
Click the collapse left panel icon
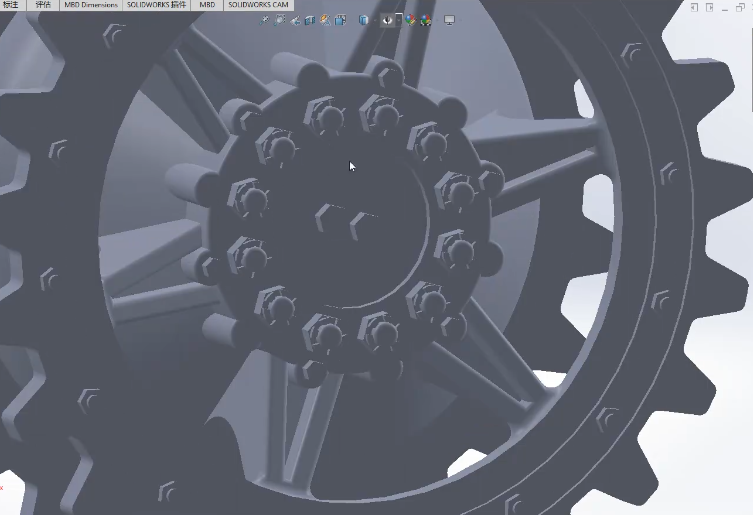point(694,8)
